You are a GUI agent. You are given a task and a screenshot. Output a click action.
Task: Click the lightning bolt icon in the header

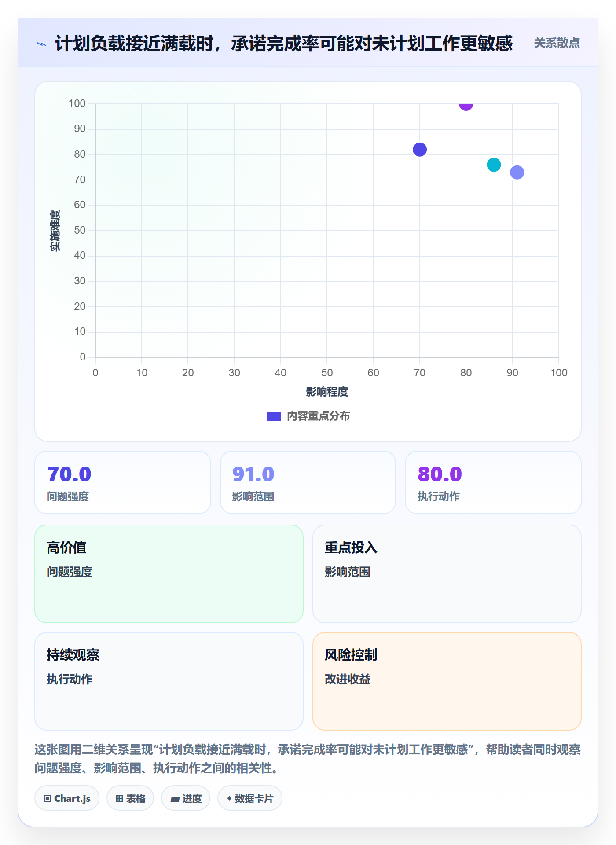coord(42,44)
